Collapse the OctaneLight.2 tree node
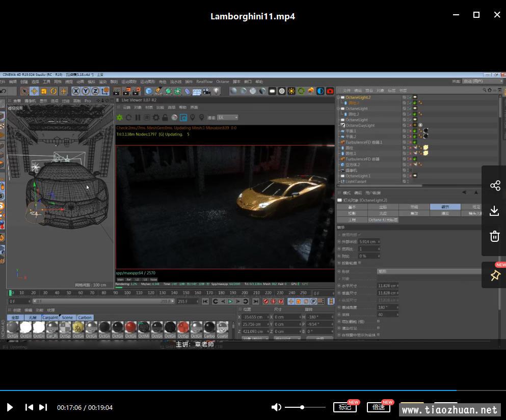This screenshot has width=506, height=420. 338,97
